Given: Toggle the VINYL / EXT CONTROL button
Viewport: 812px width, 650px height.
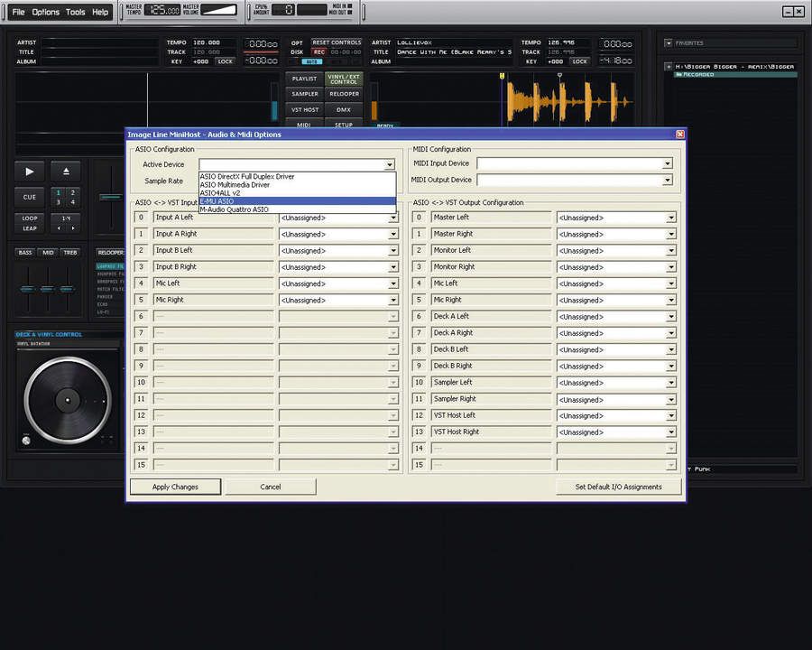Looking at the screenshot, I should [344, 79].
